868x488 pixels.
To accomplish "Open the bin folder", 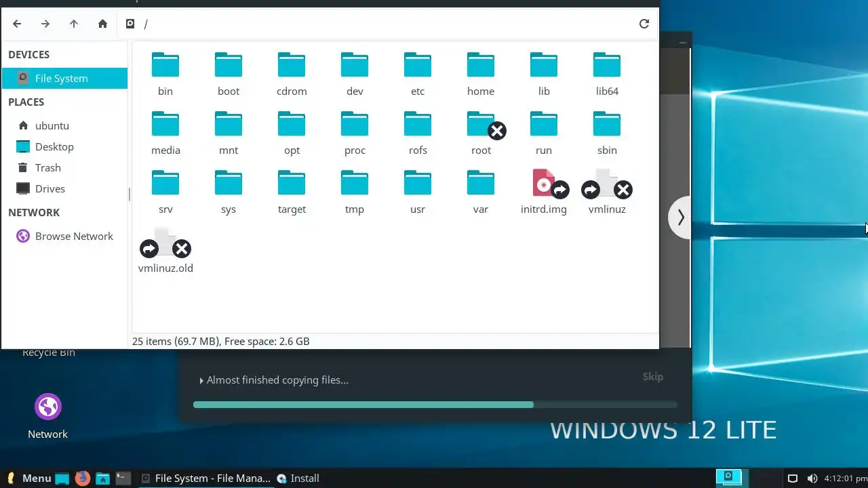I will [165, 75].
